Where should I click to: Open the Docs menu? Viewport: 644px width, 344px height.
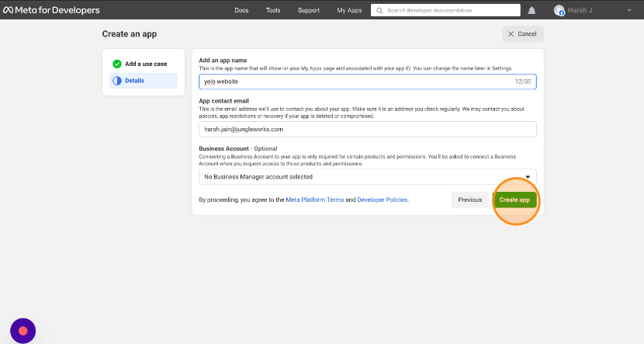click(x=241, y=10)
